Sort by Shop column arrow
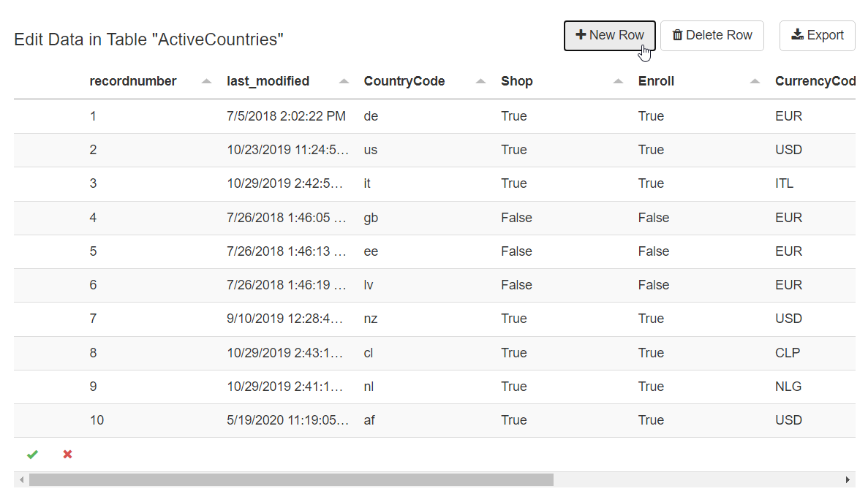 click(x=618, y=81)
